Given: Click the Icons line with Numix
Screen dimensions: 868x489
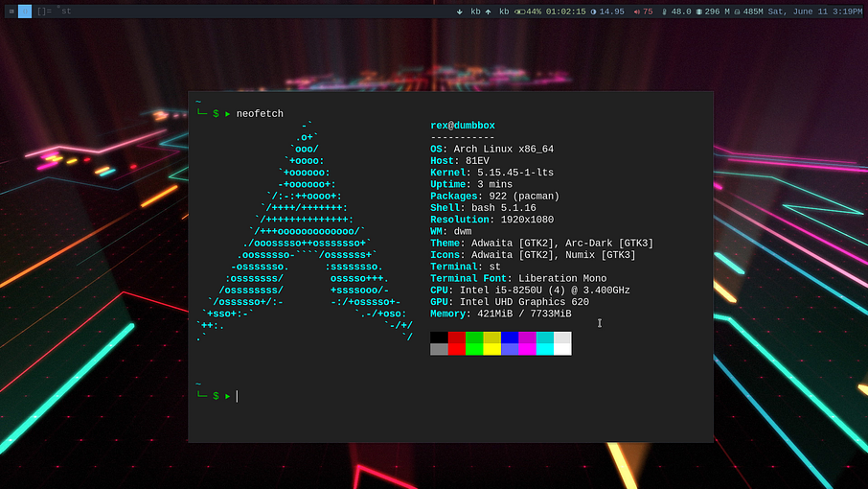Looking at the screenshot, I should point(533,255).
